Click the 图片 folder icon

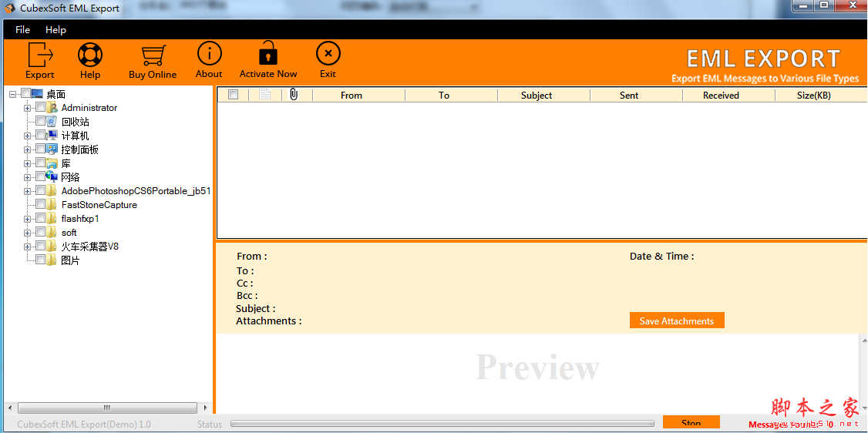[52, 260]
